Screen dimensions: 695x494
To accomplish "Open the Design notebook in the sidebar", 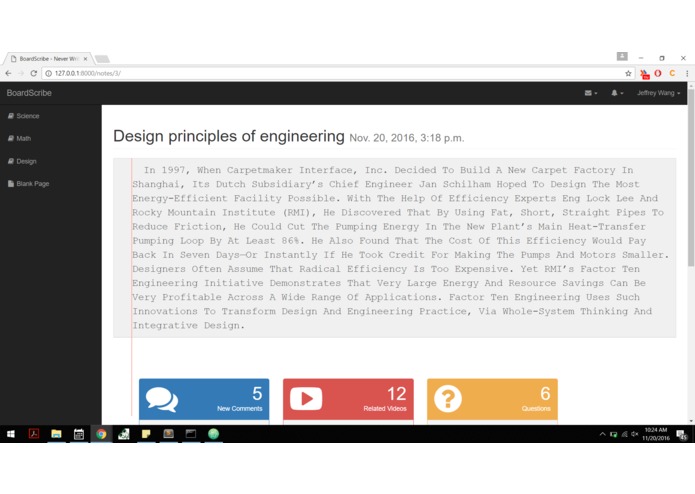I will 22,161.
